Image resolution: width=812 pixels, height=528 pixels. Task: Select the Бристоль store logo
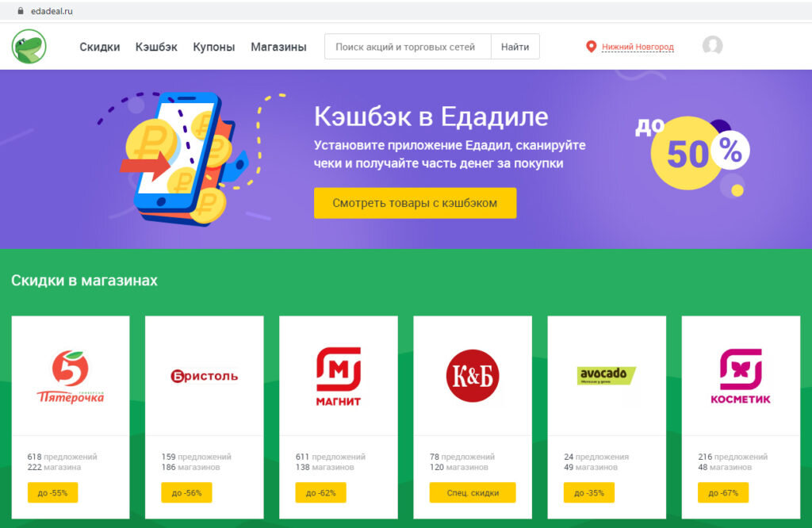[x=205, y=376]
